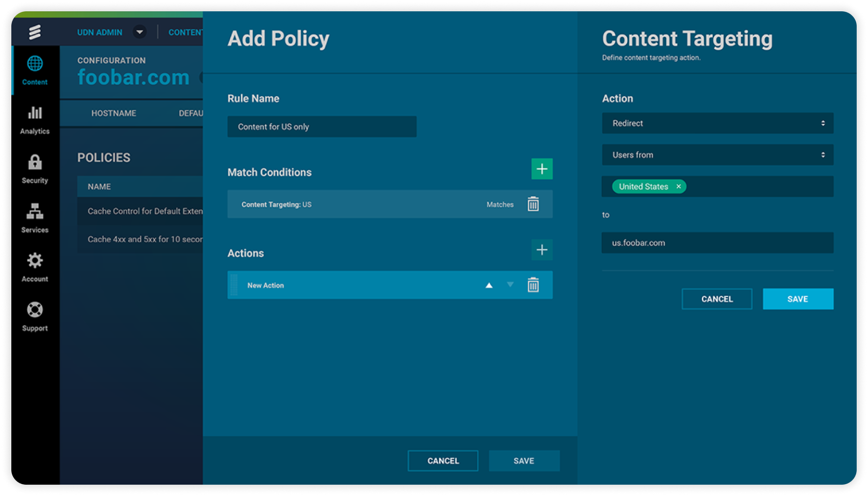The width and height of the screenshot is (868, 496).
Task: Add a new action with plus button
Action: pyautogui.click(x=542, y=250)
